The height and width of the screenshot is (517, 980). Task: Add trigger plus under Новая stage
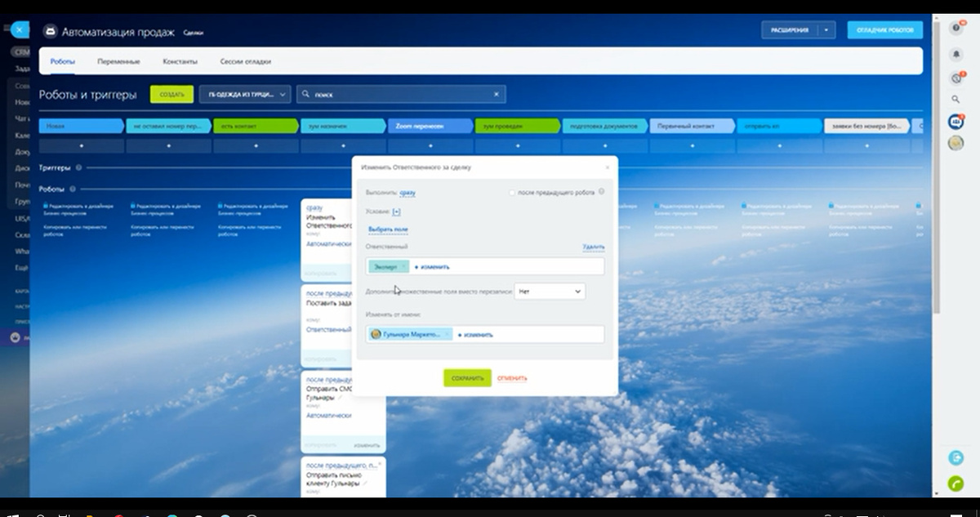click(81, 145)
